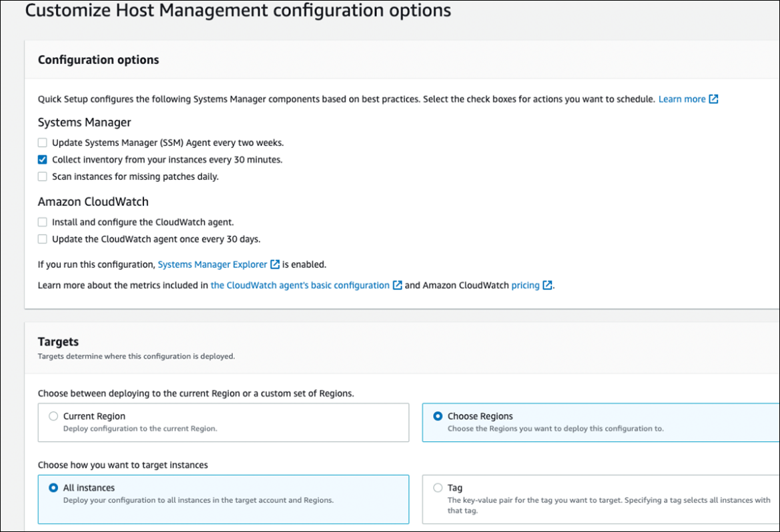Click the external icon after Systems Manager Explorer

pyautogui.click(x=275, y=265)
